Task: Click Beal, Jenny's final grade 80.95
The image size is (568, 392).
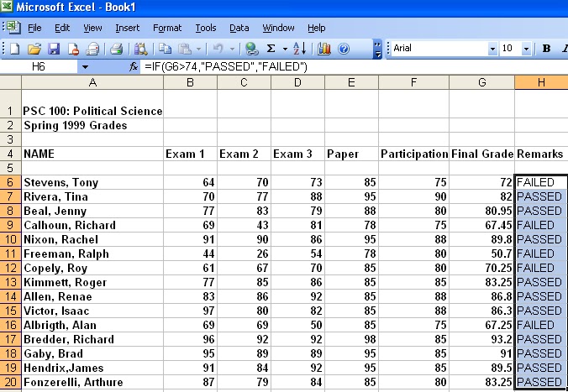Action: 481,211
